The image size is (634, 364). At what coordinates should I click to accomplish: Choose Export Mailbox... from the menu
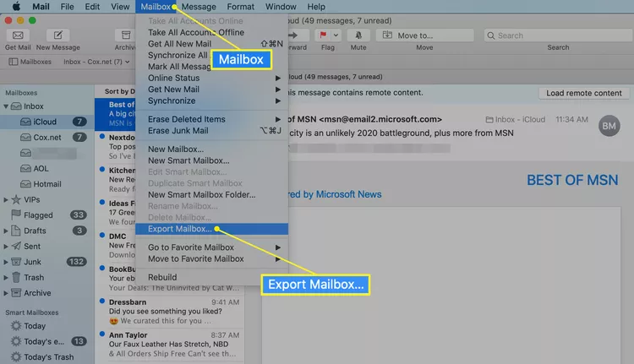click(x=211, y=229)
